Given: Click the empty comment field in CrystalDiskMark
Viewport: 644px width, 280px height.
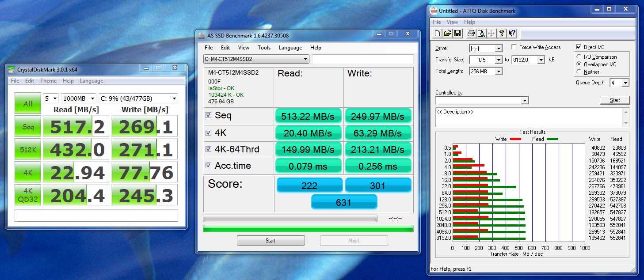Looking at the screenshot, I should [x=96, y=215].
